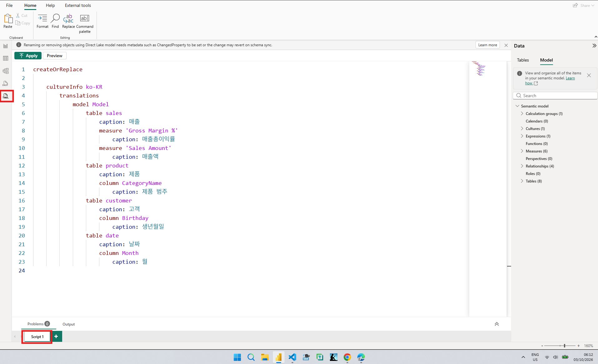
Task: Dismiss the Direct Lake info banner
Action: coord(506,45)
